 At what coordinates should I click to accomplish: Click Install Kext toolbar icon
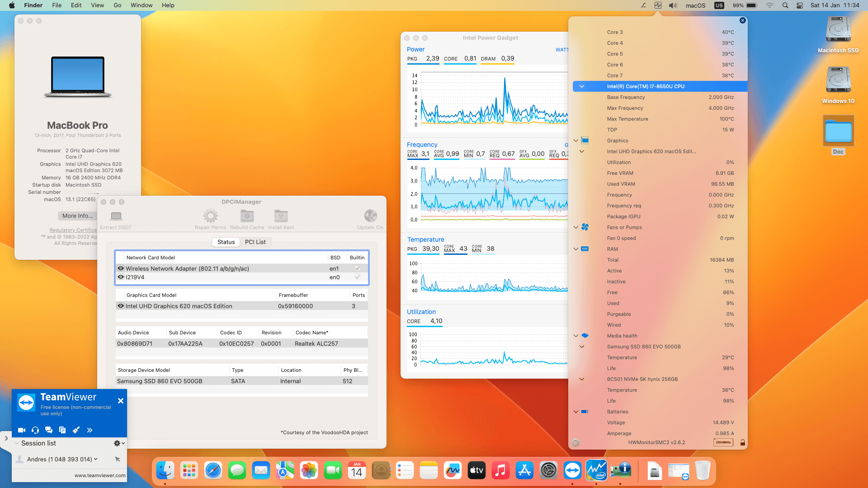click(281, 216)
